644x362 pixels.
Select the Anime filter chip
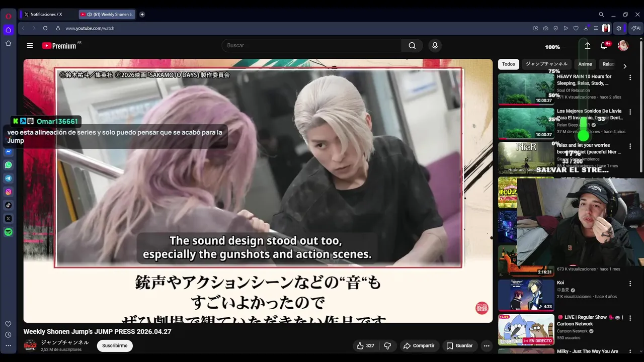[585, 64]
